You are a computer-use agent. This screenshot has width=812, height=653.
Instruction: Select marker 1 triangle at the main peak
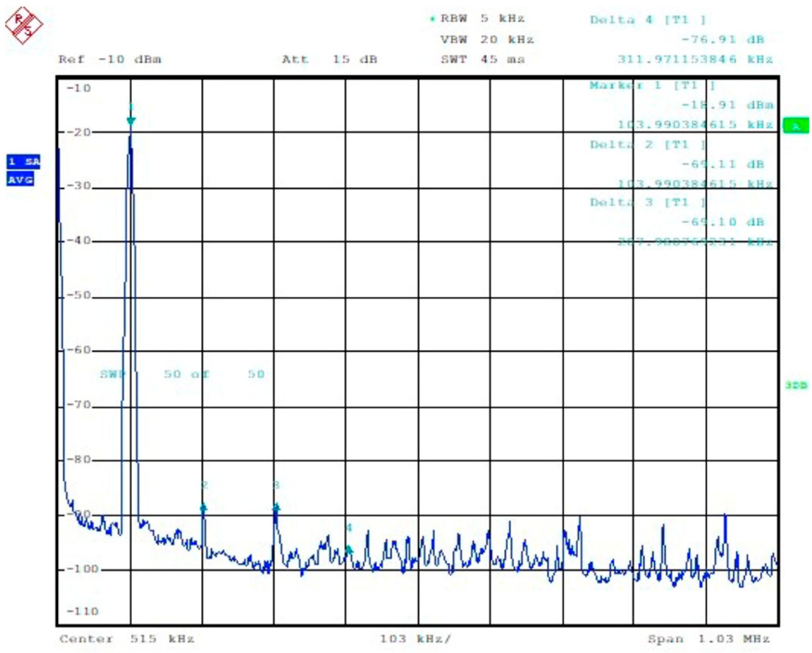[131, 121]
